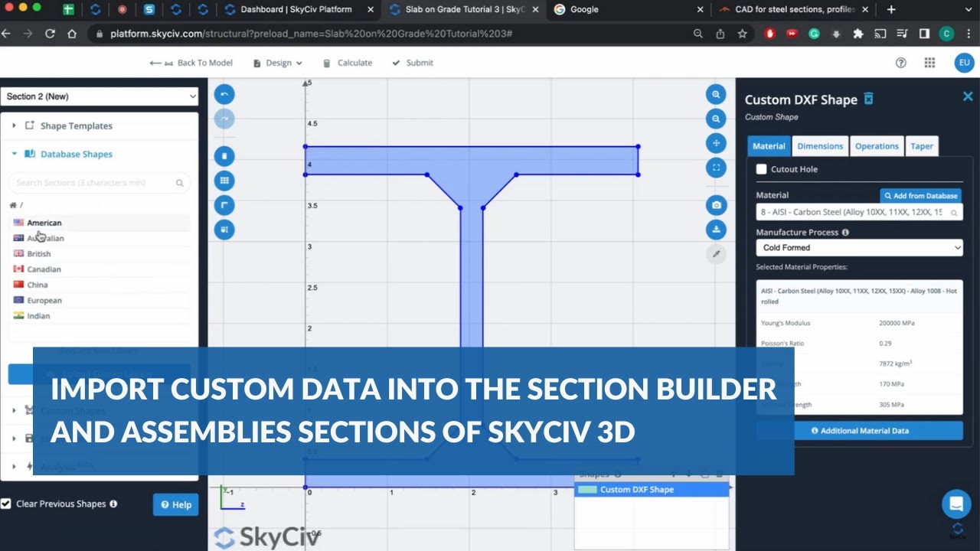Open the EU user account avatar
Viewport: 980px width, 551px height.
pos(964,63)
